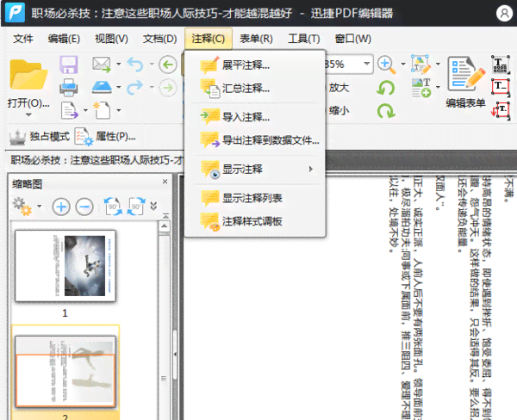Viewport: 517px width, 420px height.
Task: Click the printer icon
Action: pos(69,87)
